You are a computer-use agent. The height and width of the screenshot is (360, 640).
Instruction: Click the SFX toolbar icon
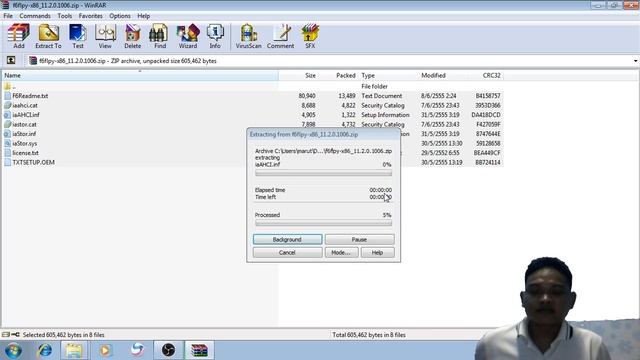(310, 36)
